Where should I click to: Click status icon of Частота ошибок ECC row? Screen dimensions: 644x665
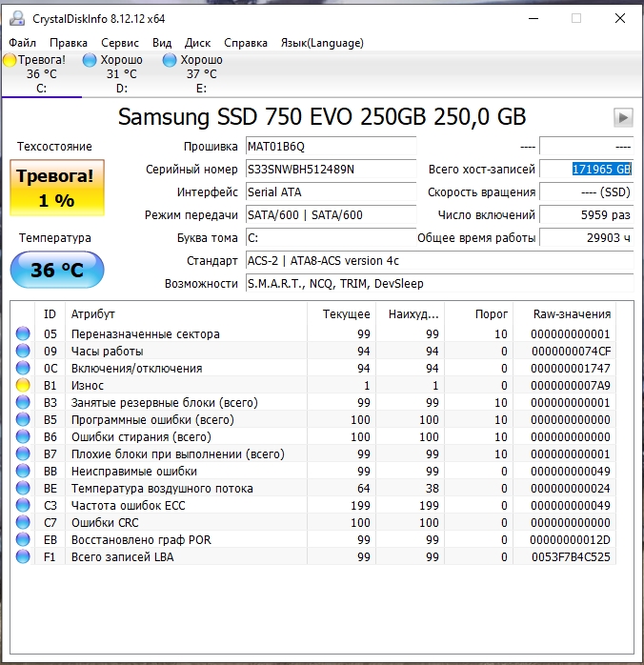tap(23, 506)
